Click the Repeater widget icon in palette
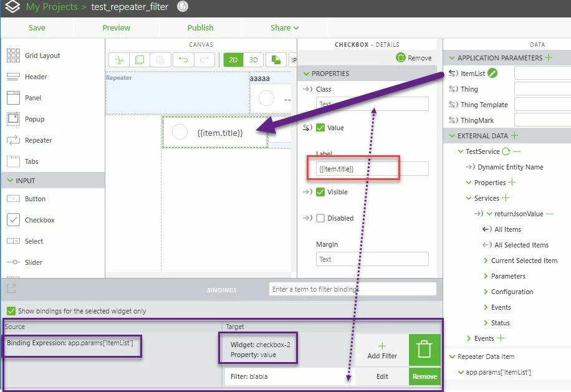Viewport: 571px width, 392px height. pyautogui.click(x=14, y=140)
